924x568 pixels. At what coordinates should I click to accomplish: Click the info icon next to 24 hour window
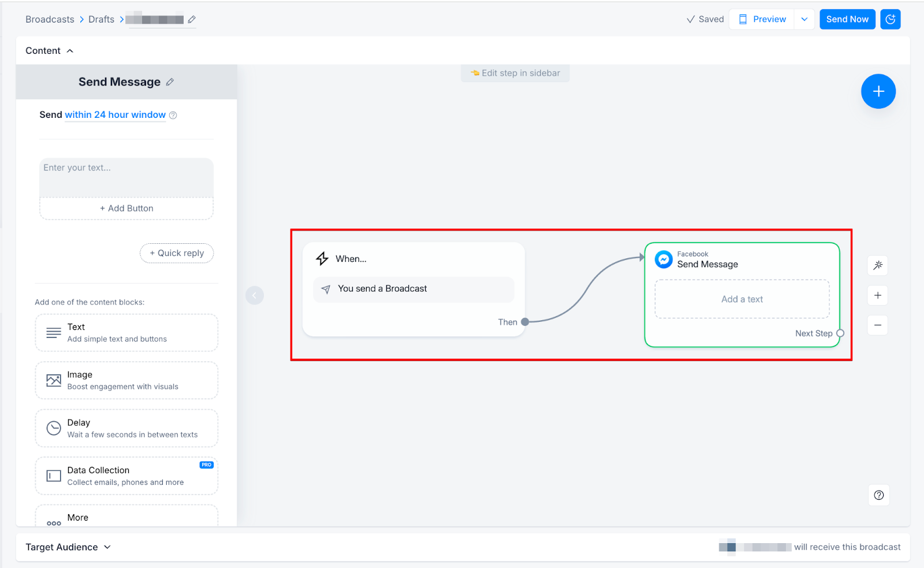coord(173,115)
